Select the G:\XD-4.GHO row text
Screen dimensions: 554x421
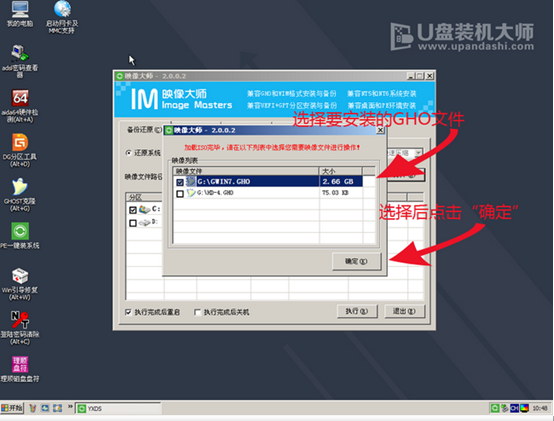point(215,193)
